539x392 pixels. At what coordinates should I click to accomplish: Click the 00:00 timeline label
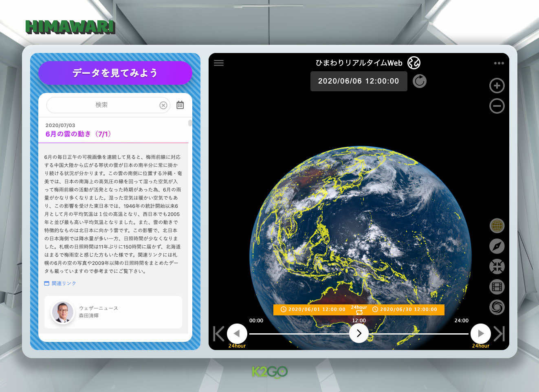[256, 321]
